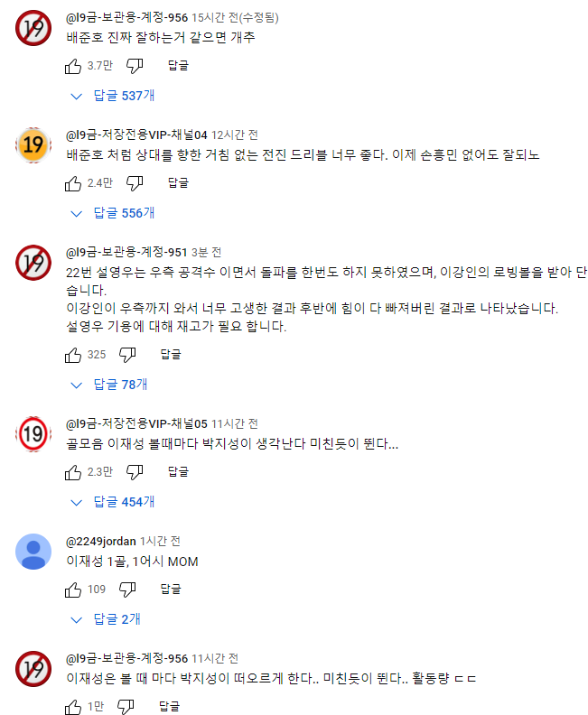
Task: Dislike the 골모음 이재성 comment
Action: tap(135, 472)
